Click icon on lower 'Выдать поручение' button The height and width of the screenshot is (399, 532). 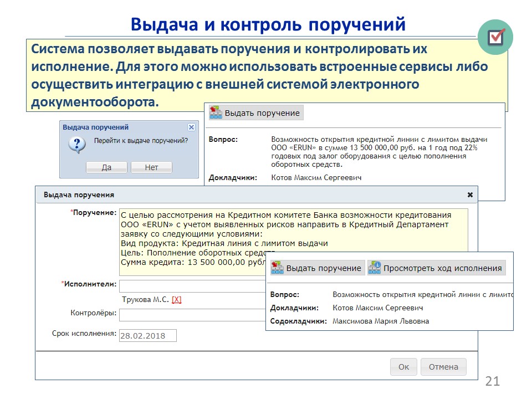pos(277,268)
